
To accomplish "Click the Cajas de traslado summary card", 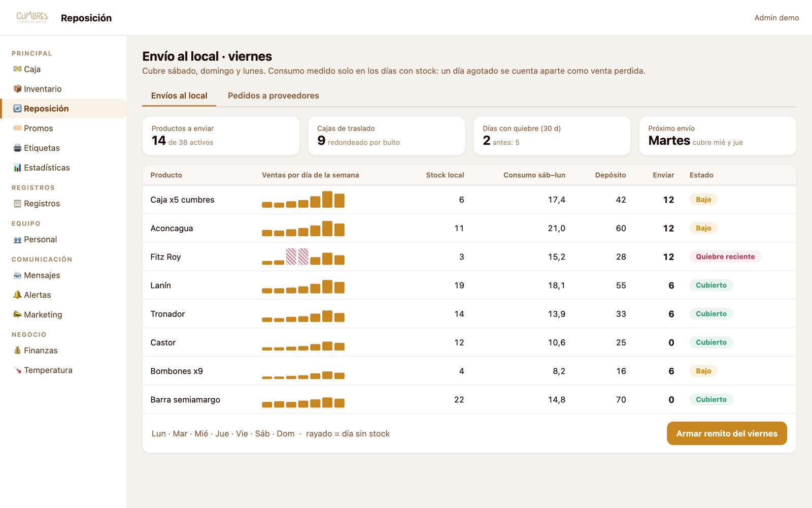I will tap(387, 136).
